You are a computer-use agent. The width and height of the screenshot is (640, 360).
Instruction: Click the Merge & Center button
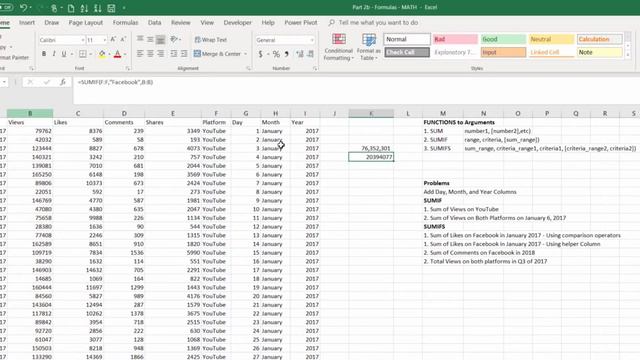[x=217, y=53]
